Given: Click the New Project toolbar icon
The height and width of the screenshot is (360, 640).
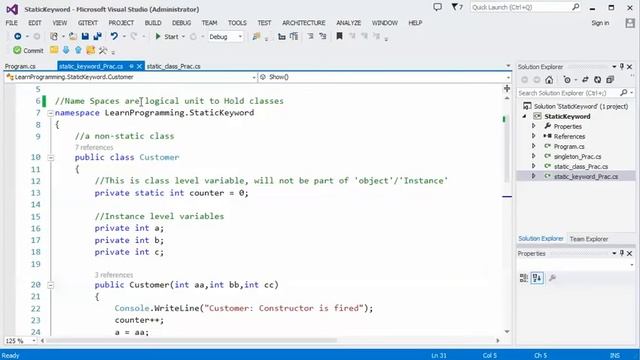Looking at the screenshot, I should click(54, 37).
